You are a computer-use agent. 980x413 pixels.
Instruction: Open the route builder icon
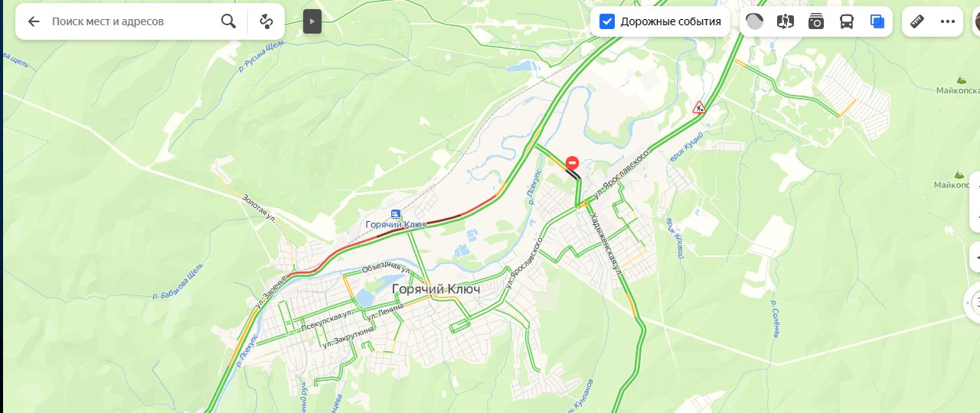click(x=266, y=21)
